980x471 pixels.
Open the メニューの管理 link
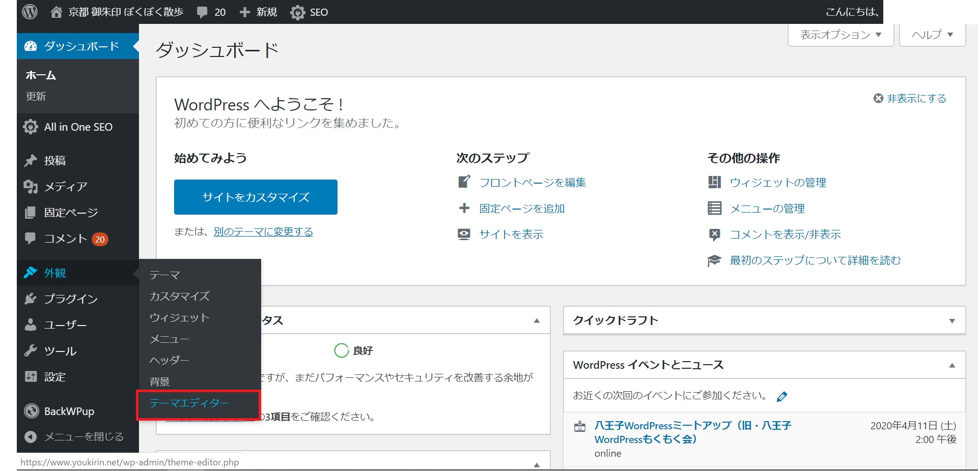[767, 209]
